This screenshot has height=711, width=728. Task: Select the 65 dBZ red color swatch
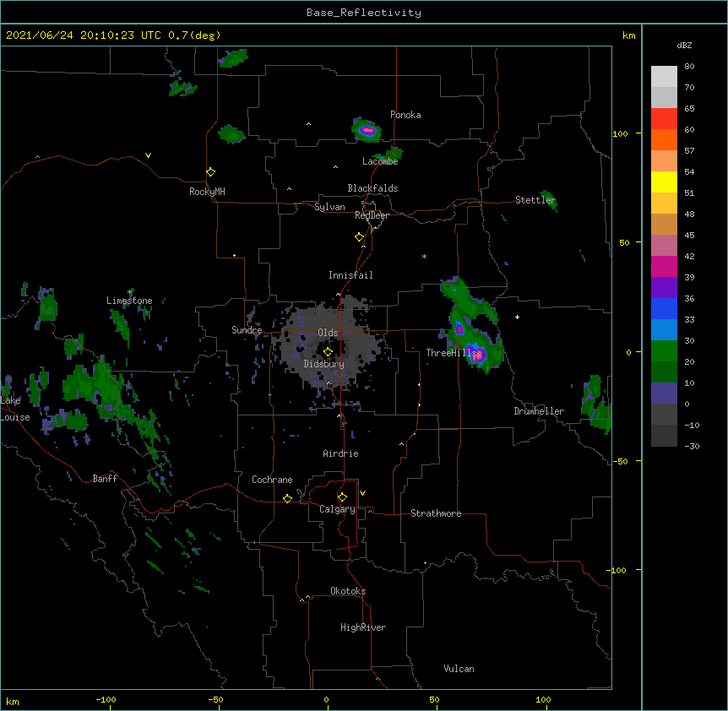(x=664, y=119)
